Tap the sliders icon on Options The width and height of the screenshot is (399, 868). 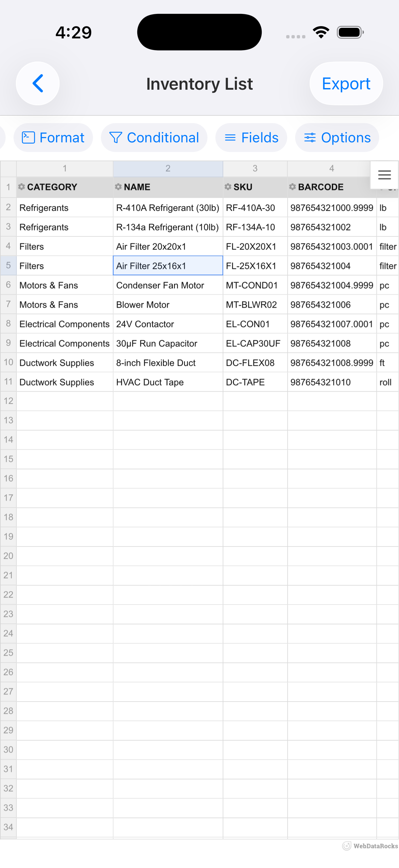coord(310,137)
